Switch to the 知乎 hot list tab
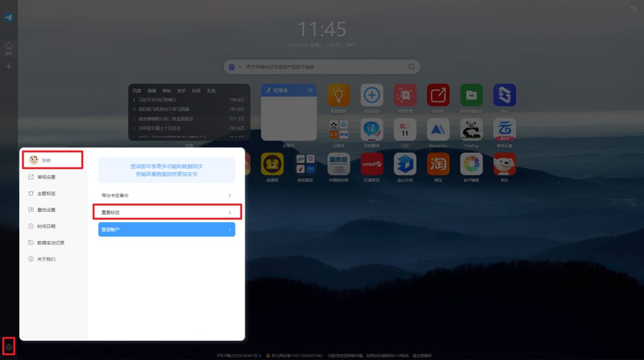The height and width of the screenshot is (360, 644). click(x=181, y=91)
